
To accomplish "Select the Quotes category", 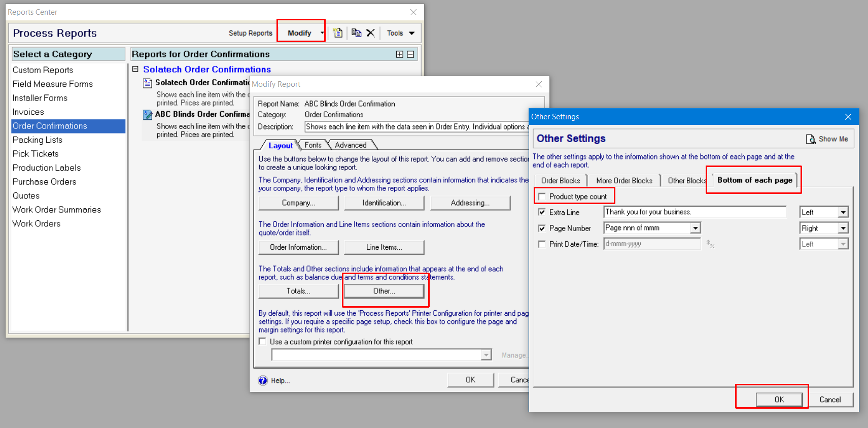I will pyautogui.click(x=26, y=196).
